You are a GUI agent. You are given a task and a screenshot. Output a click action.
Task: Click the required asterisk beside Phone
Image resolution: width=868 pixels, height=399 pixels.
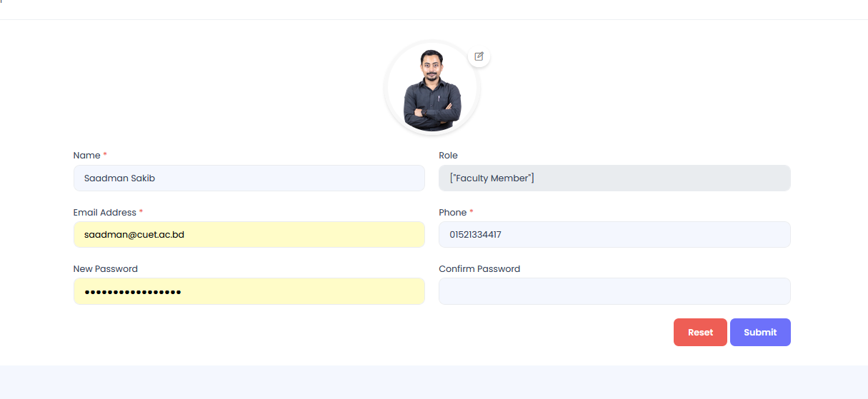(472, 212)
